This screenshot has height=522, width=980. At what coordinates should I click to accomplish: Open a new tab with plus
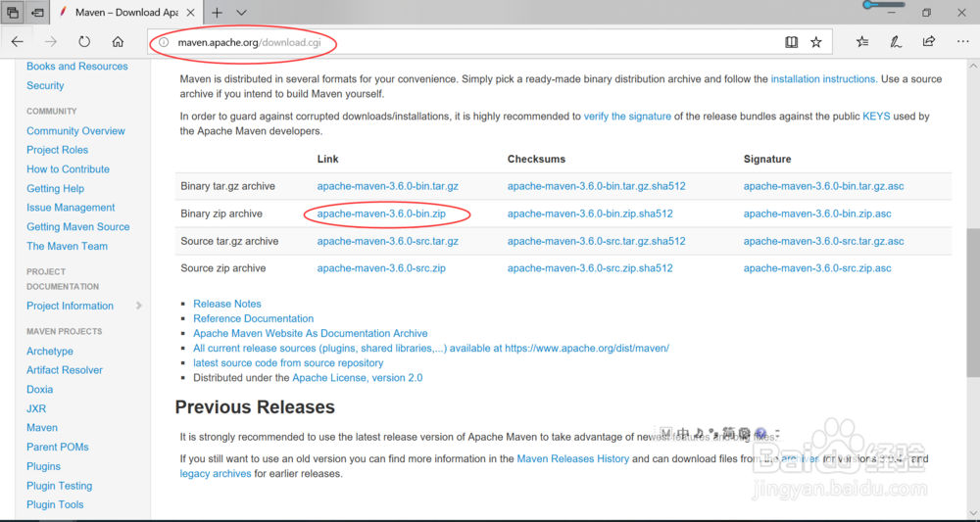click(x=217, y=13)
